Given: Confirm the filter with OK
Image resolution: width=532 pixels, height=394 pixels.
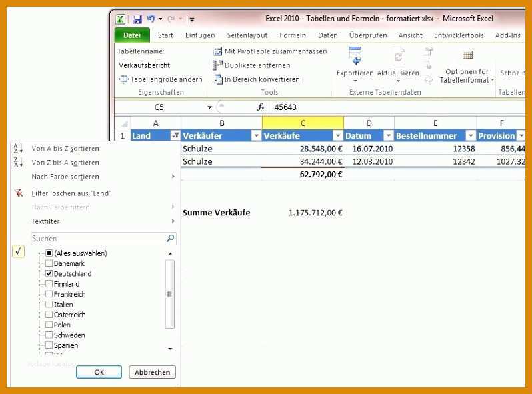Looking at the screenshot, I should (x=99, y=372).
